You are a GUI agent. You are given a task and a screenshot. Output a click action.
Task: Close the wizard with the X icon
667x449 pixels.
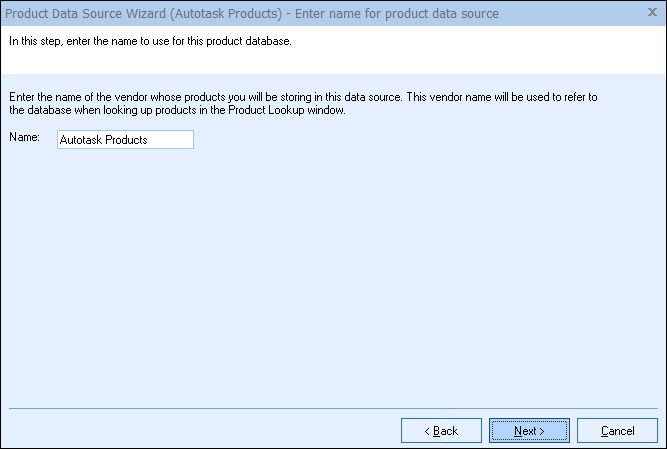652,13
